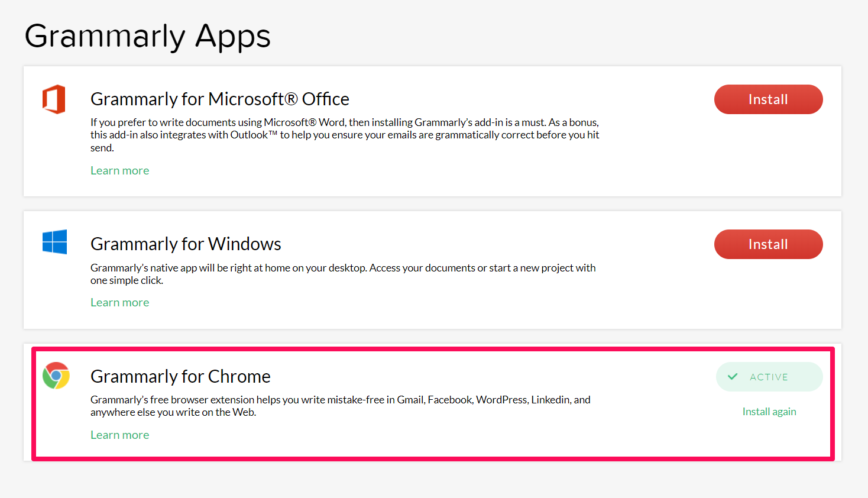Click the ACTIVE status button for Chrome
The height and width of the screenshot is (498, 868).
[769, 377]
